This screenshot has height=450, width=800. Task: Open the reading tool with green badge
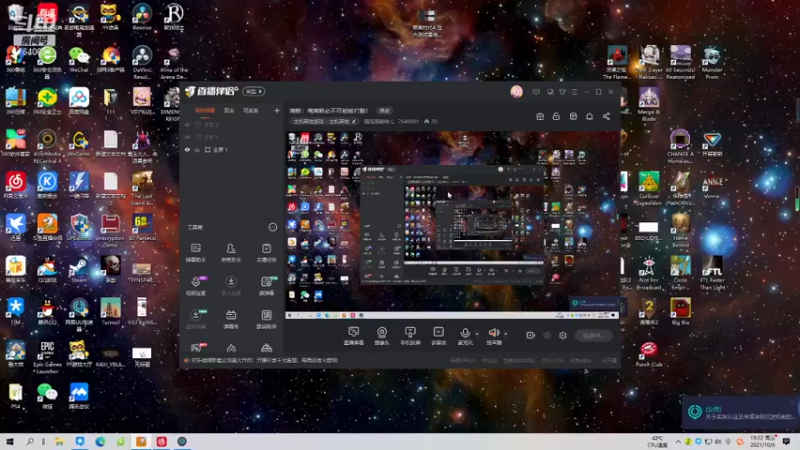click(267, 286)
